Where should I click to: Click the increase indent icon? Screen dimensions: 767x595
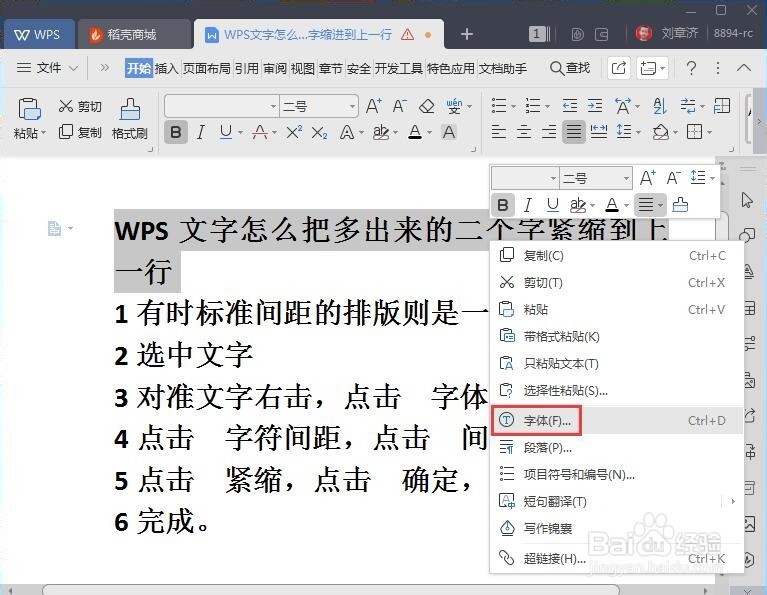click(595, 106)
